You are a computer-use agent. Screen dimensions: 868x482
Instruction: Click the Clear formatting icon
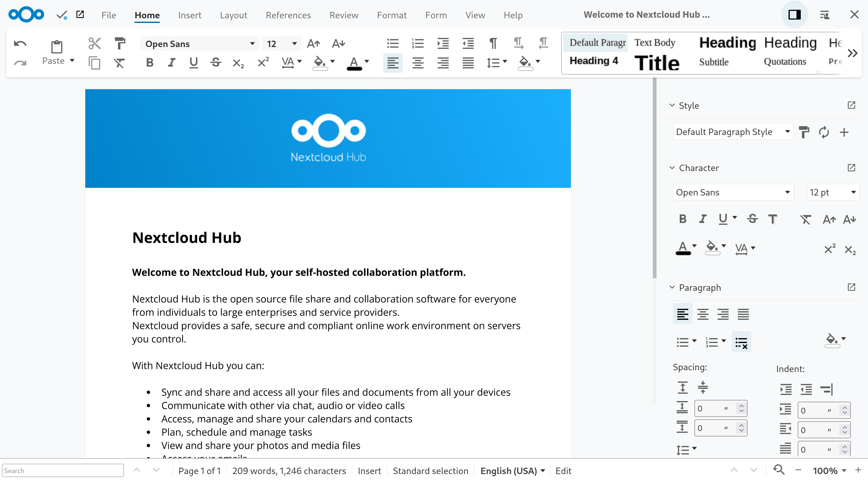(x=120, y=63)
